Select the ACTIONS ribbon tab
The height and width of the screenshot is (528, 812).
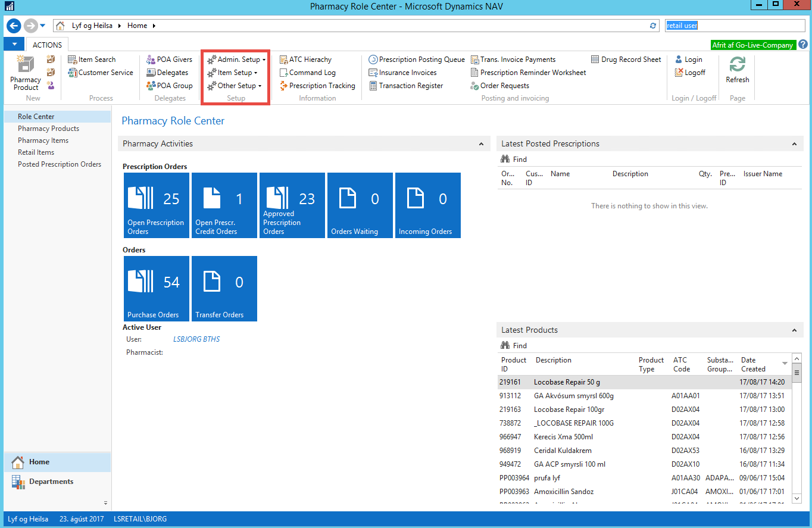coord(47,45)
